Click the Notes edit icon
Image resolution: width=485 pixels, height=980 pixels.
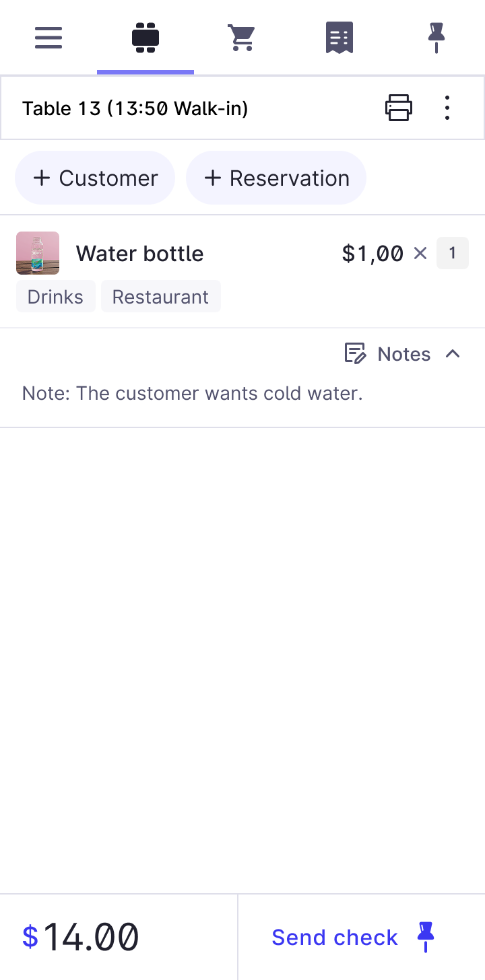coord(355,354)
